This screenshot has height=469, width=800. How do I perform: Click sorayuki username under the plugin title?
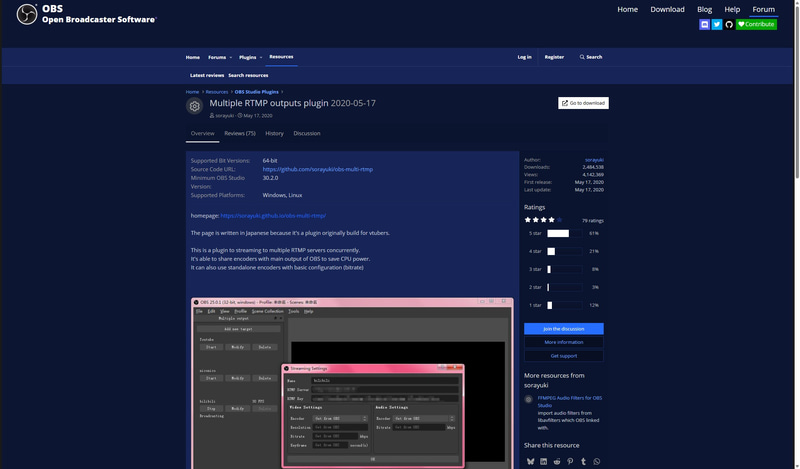pyautogui.click(x=224, y=116)
